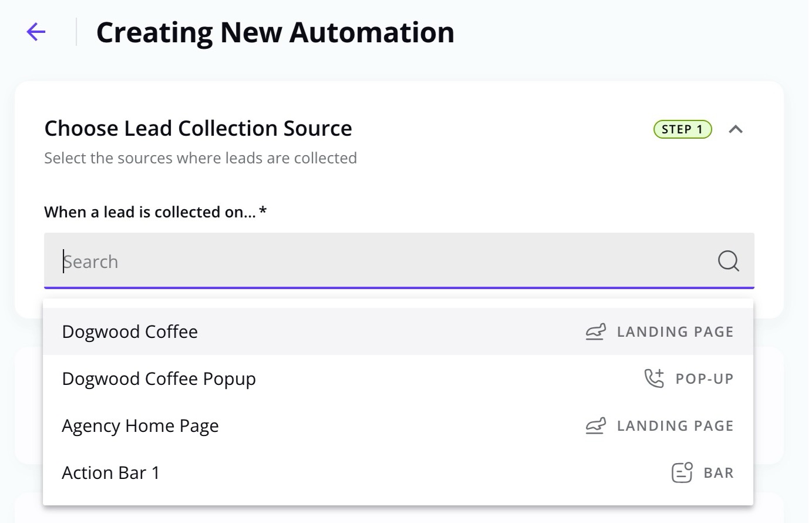Collapse the Step 1 section chevron

(736, 129)
